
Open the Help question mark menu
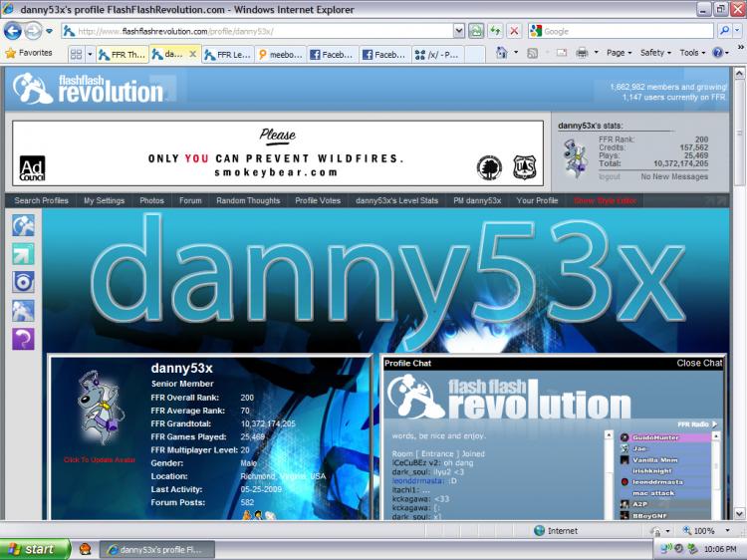(720, 53)
